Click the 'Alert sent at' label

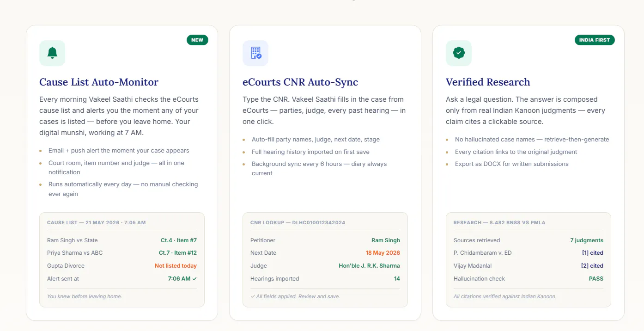pos(63,279)
